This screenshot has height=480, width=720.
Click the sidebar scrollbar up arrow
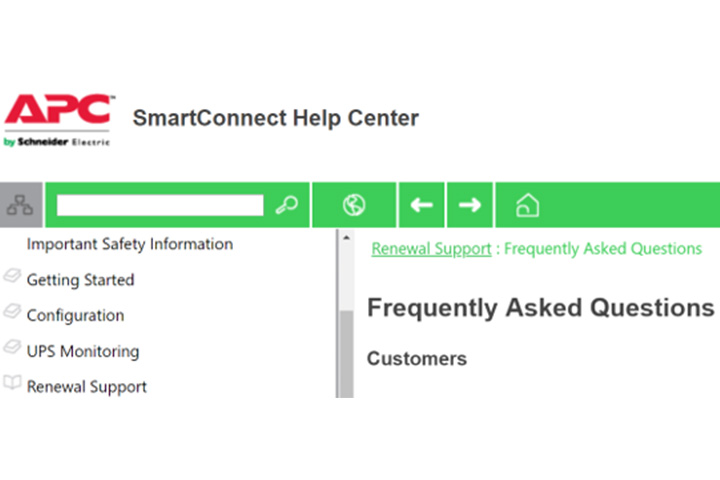click(346, 239)
